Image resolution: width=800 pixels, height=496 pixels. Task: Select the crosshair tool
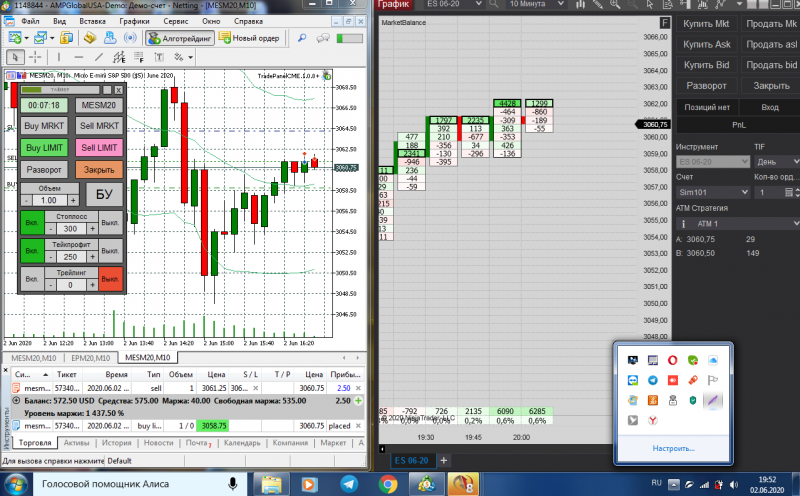35,57
